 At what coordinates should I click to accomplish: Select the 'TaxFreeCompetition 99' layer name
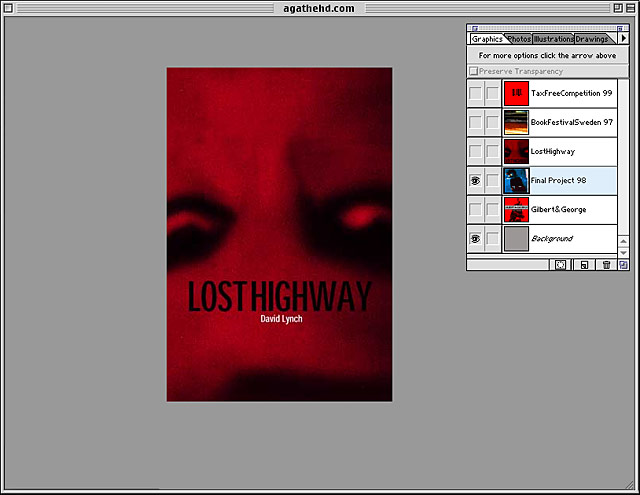571,93
